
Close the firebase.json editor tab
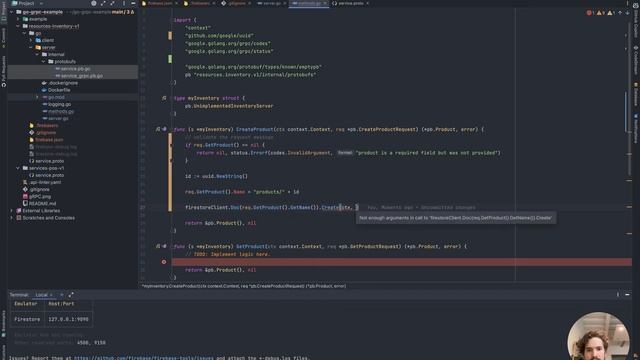(176, 3)
